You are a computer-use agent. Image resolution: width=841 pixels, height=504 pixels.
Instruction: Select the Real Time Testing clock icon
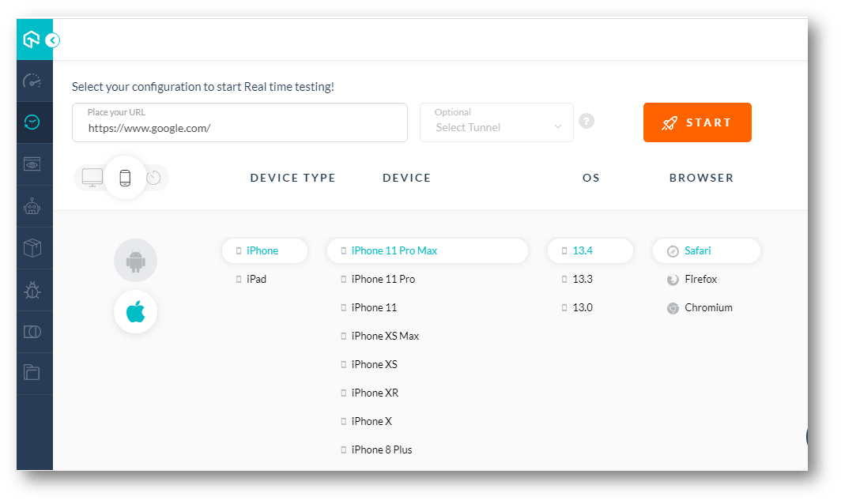pos(34,122)
